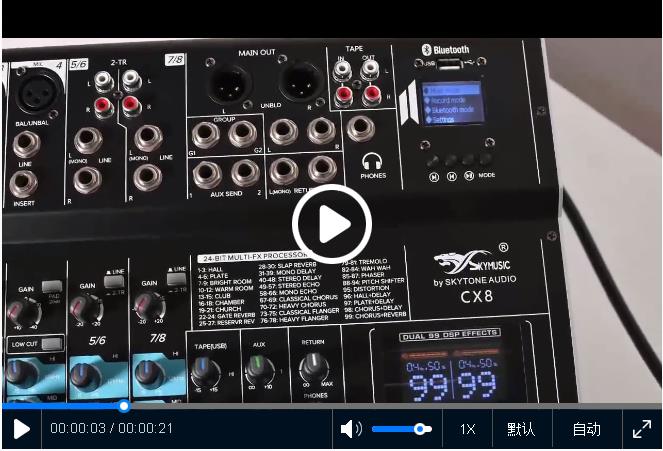
Task: Click the large center play overlay button
Action: [332, 224]
